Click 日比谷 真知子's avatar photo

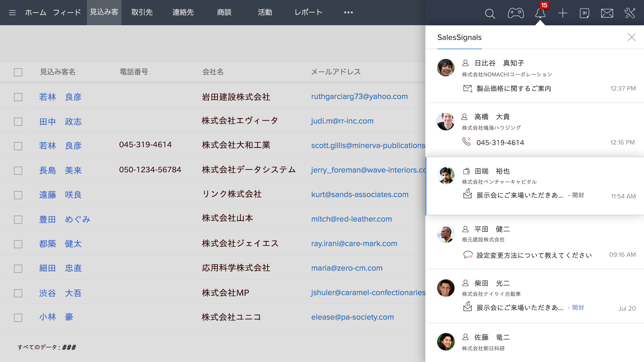point(445,68)
